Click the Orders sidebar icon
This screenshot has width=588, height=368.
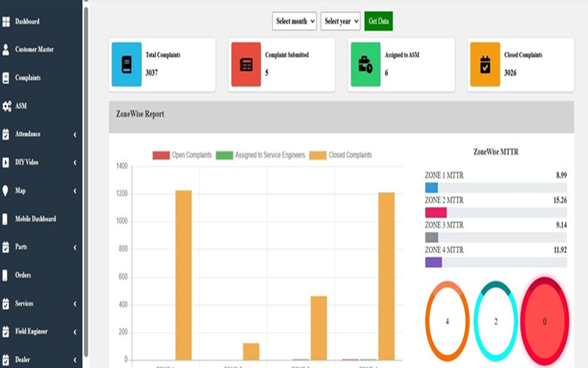[5, 275]
